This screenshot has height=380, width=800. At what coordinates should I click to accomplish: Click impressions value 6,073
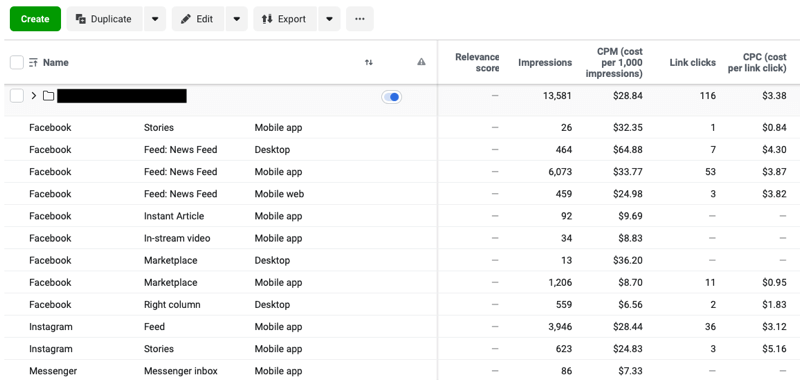pyautogui.click(x=559, y=172)
